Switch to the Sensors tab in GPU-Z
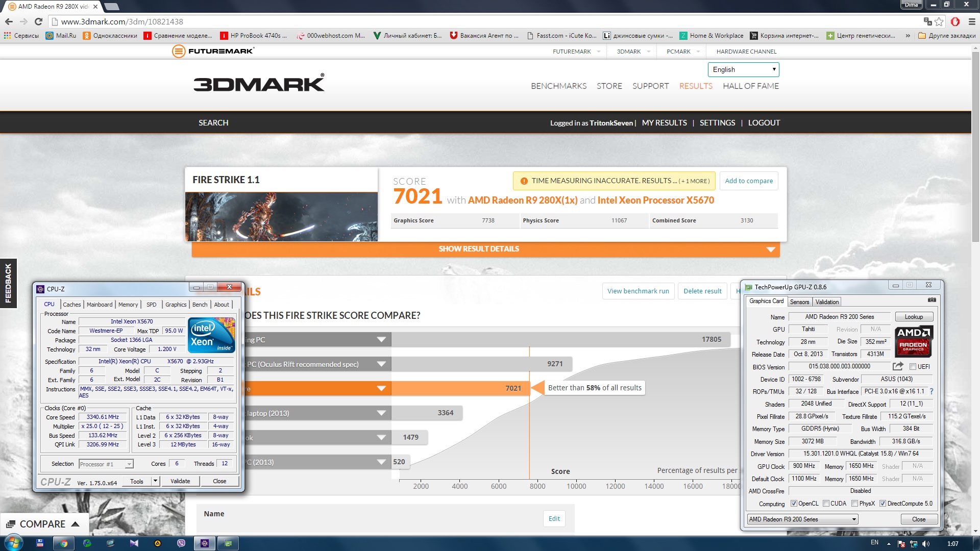This screenshot has height=551, width=980. point(799,302)
